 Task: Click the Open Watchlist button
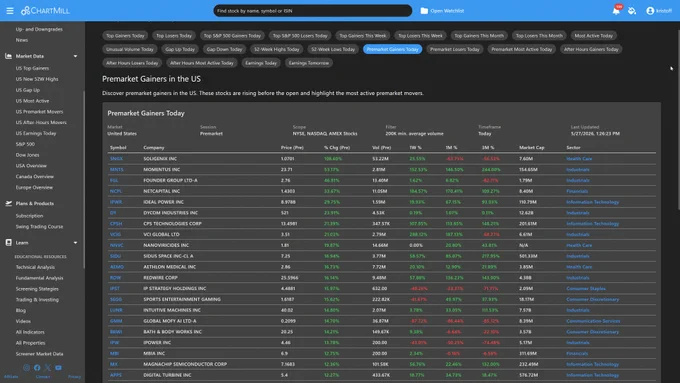point(442,11)
